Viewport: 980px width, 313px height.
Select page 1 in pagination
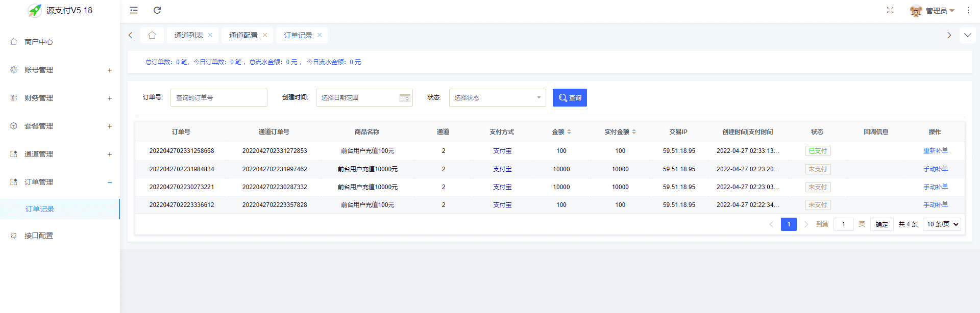click(x=789, y=224)
